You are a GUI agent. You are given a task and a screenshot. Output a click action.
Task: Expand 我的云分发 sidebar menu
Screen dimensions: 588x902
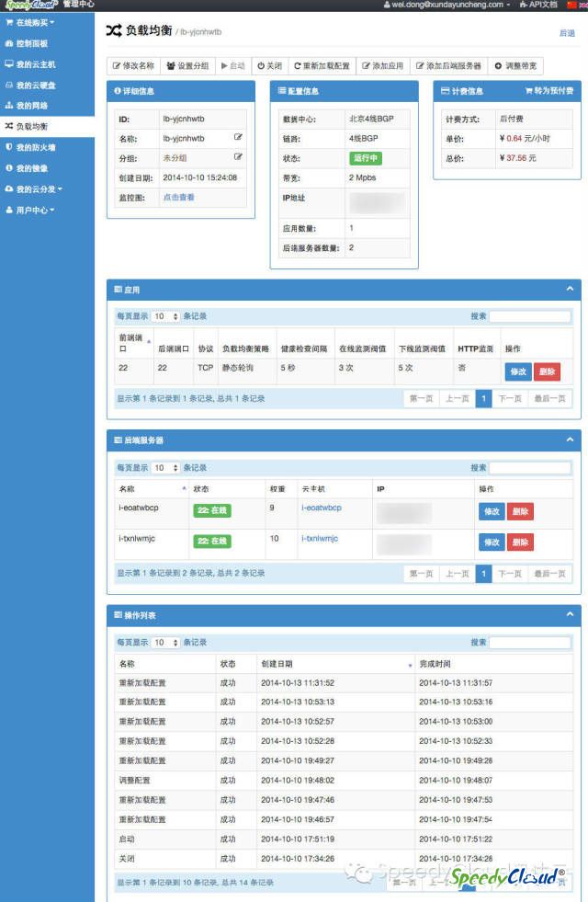(x=33, y=188)
